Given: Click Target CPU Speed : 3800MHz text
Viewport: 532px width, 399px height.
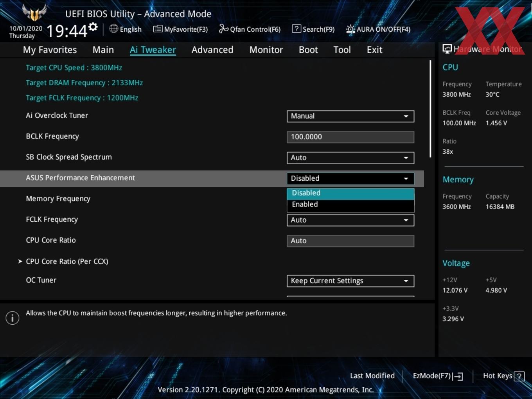Looking at the screenshot, I should tap(74, 68).
